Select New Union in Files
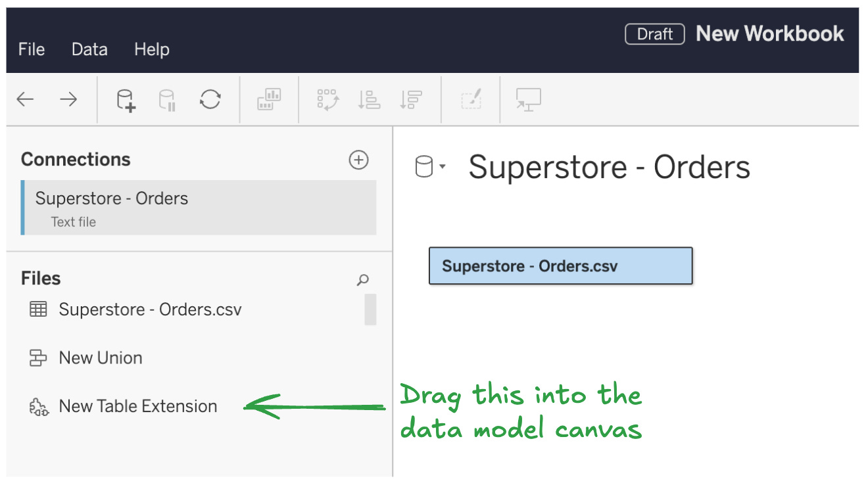Image resolution: width=868 pixels, height=485 pixels. 100,358
